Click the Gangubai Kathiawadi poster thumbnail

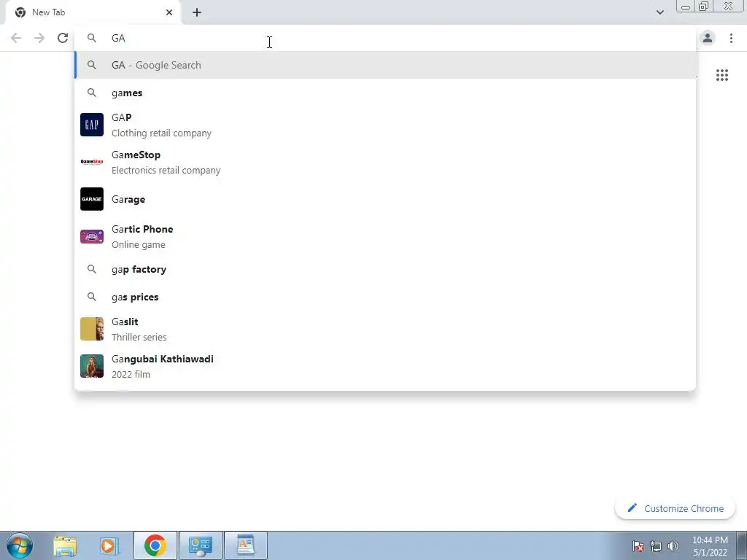click(91, 366)
